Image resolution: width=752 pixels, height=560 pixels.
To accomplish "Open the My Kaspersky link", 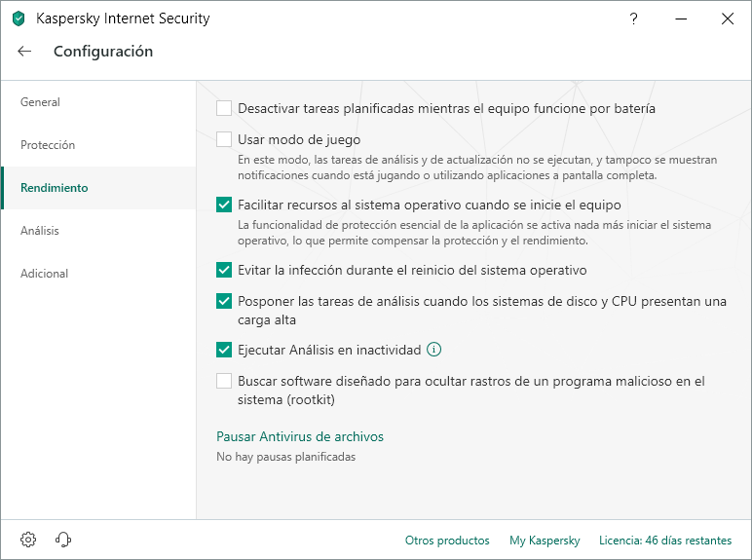I will pyautogui.click(x=545, y=541).
